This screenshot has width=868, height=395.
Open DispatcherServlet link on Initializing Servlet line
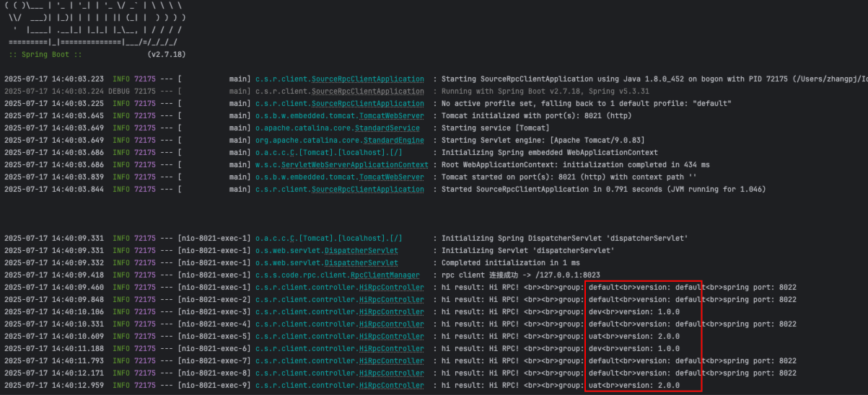pyautogui.click(x=361, y=251)
